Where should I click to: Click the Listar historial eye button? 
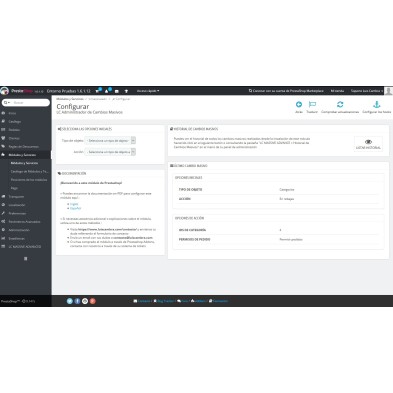tap(368, 144)
